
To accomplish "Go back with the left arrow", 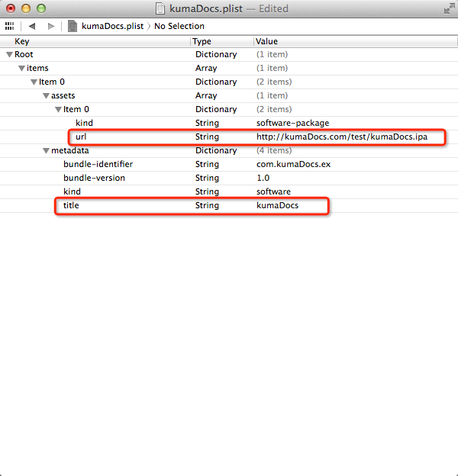I will (32, 26).
